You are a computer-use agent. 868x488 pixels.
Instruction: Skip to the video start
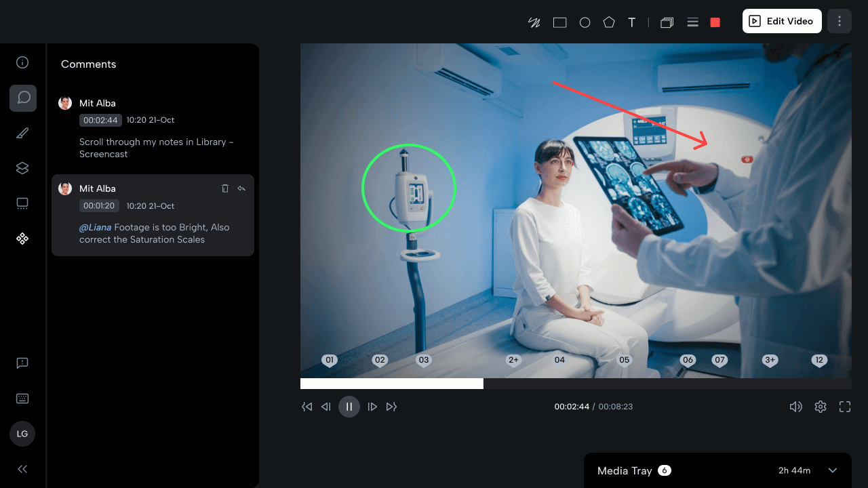[x=307, y=407]
